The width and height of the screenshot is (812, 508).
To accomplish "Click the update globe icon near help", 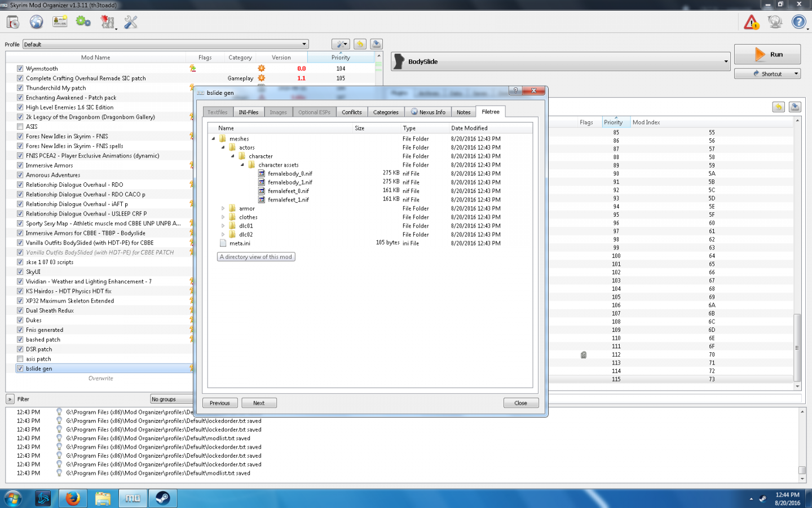I will pyautogui.click(x=775, y=22).
